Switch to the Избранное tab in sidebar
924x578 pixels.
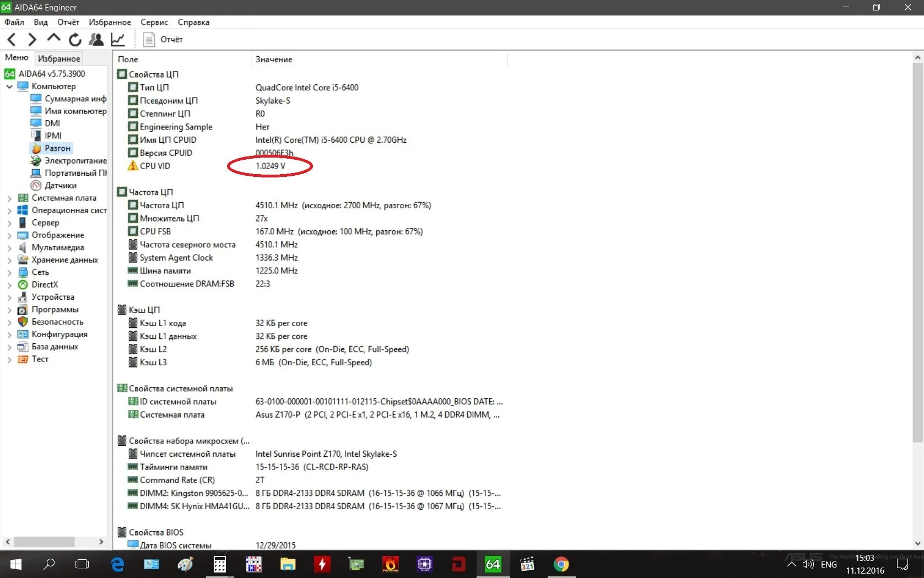point(59,58)
